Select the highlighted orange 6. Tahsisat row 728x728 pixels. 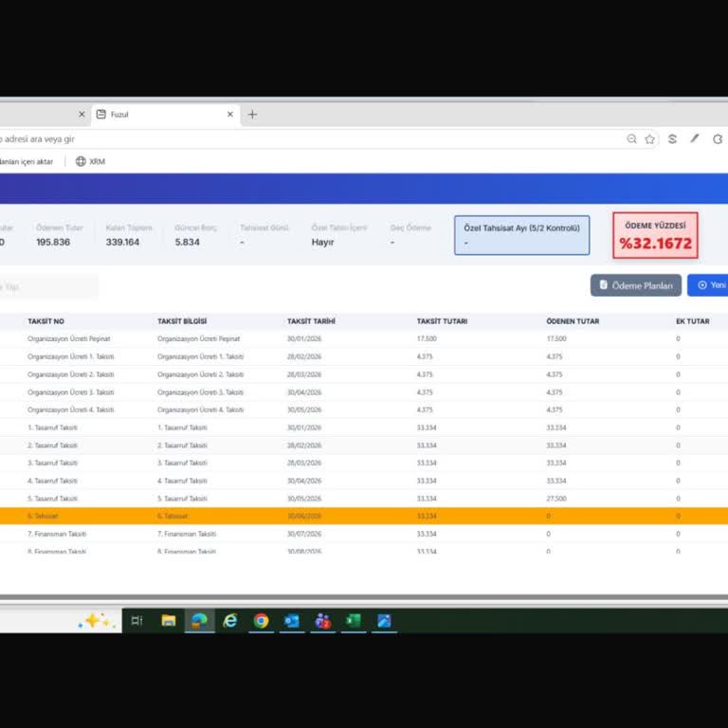point(364,516)
